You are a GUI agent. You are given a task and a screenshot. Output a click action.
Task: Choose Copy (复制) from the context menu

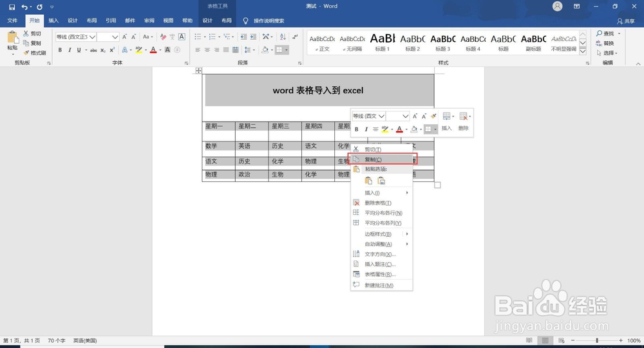[x=381, y=160]
